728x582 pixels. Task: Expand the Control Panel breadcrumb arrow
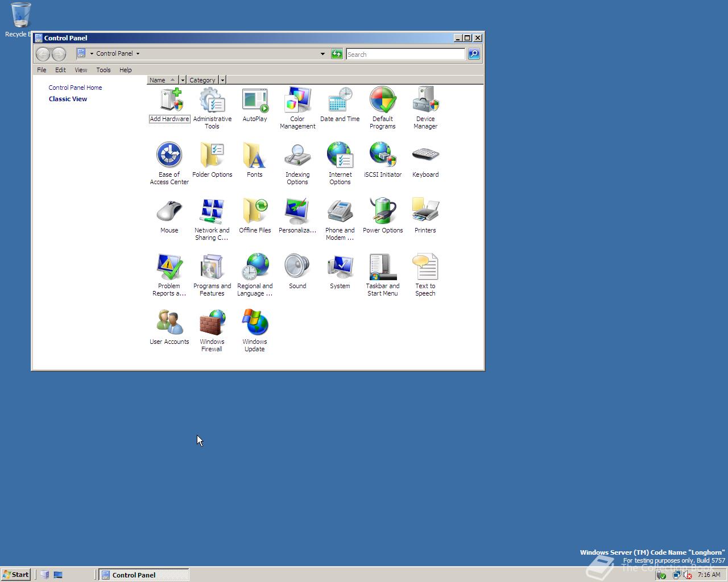pyautogui.click(x=138, y=53)
